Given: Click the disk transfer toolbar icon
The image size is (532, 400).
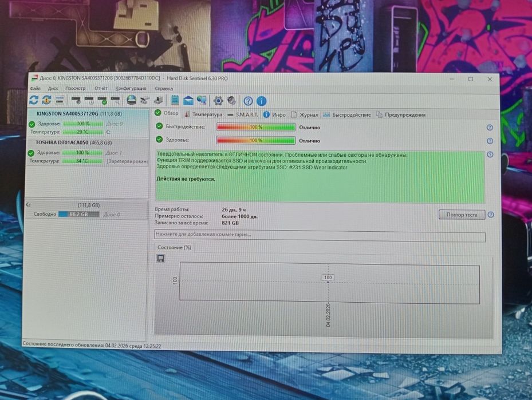Looking at the screenshot, I should click(158, 100).
